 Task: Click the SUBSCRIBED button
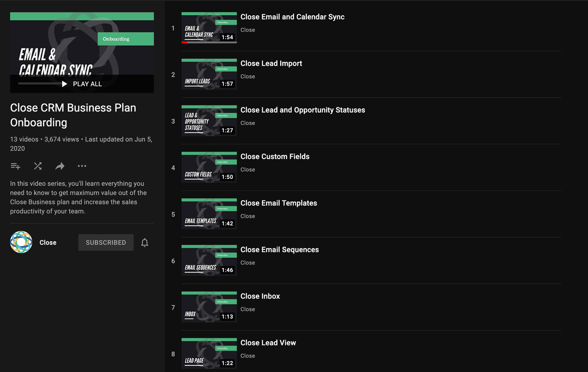106,243
